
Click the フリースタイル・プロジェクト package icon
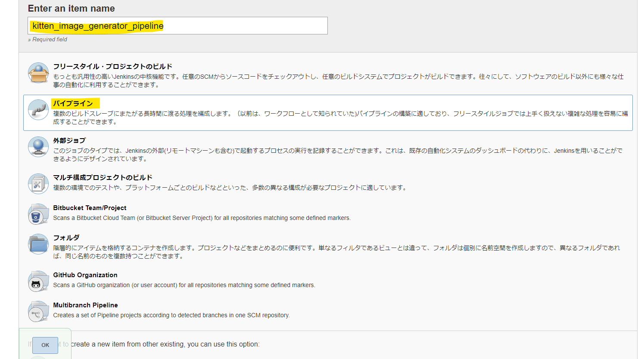point(38,73)
